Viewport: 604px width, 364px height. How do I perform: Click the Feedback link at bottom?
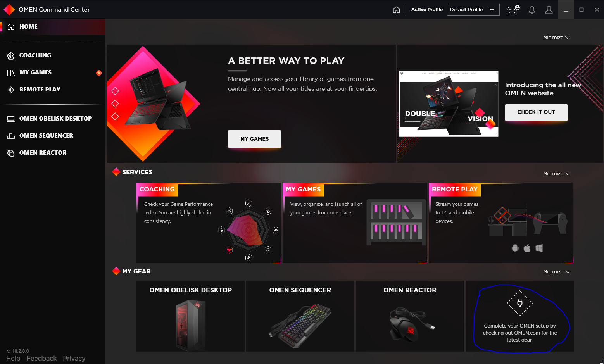point(41,358)
